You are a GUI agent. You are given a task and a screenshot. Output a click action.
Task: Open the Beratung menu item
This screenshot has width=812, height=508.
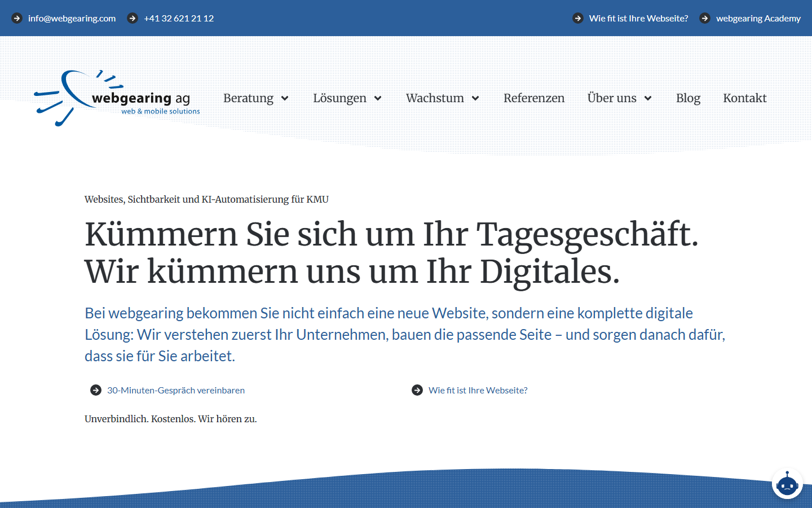tap(248, 98)
